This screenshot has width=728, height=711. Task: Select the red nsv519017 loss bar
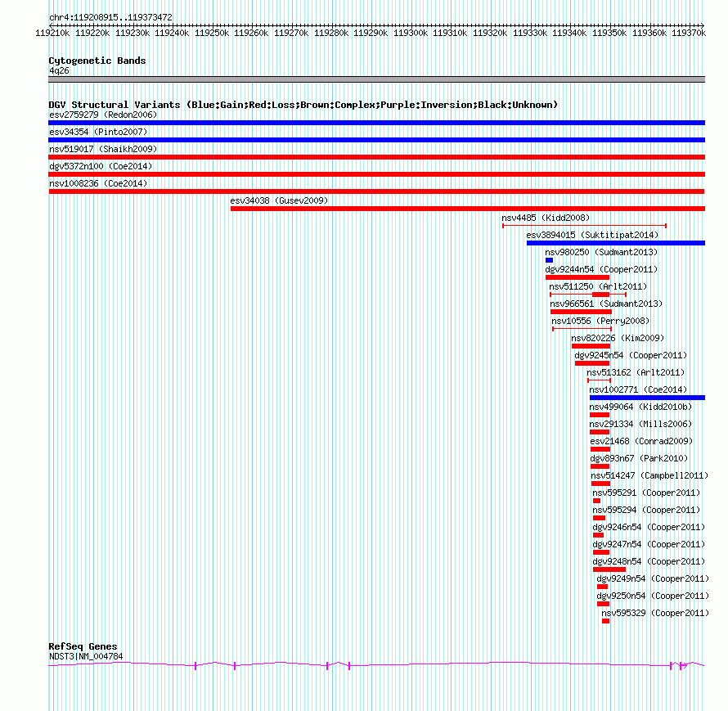coord(376,157)
